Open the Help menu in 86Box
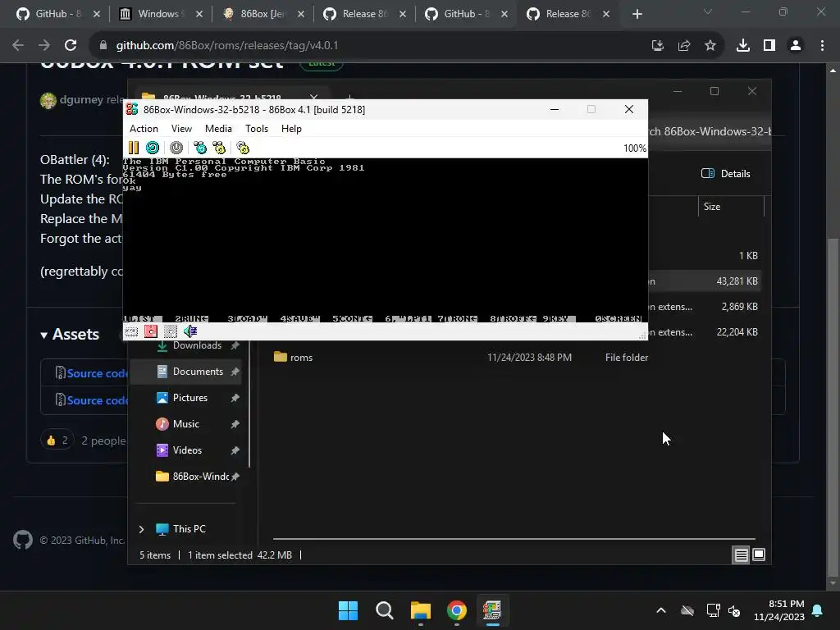 291,129
